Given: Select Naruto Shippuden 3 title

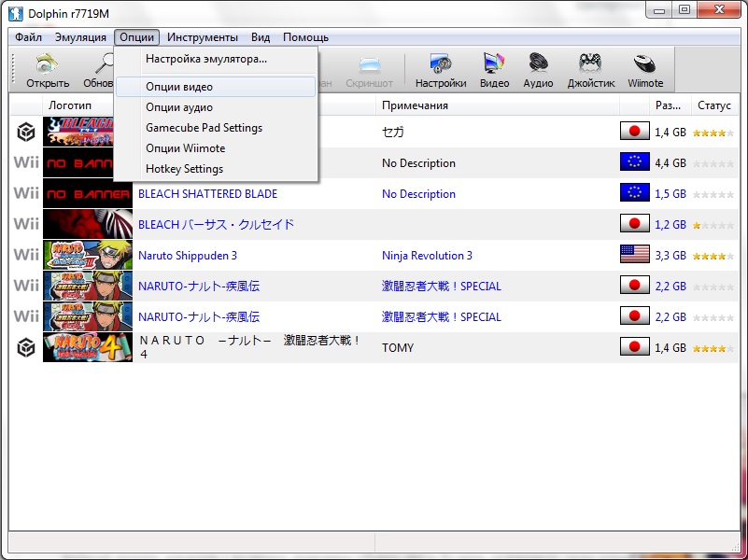Looking at the screenshot, I should [188, 256].
